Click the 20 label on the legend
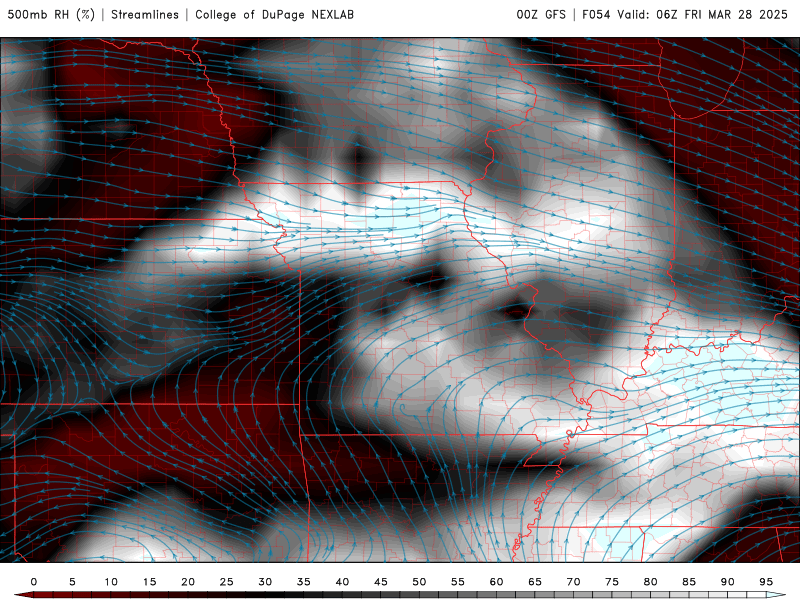 pos(188,582)
